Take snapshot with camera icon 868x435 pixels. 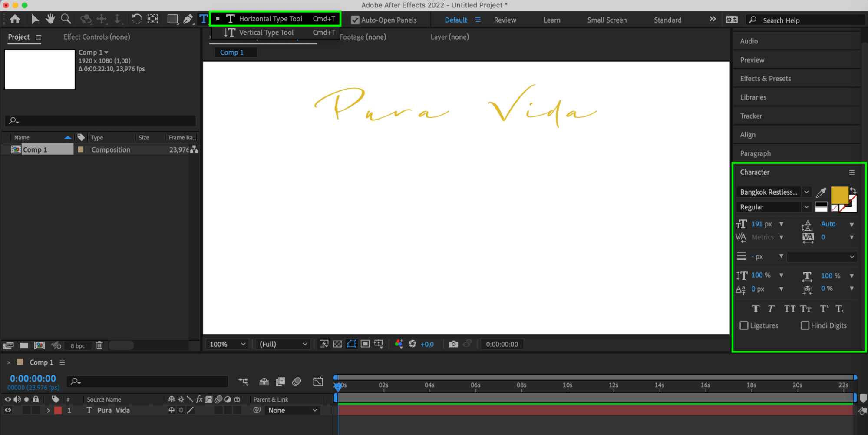pos(453,344)
